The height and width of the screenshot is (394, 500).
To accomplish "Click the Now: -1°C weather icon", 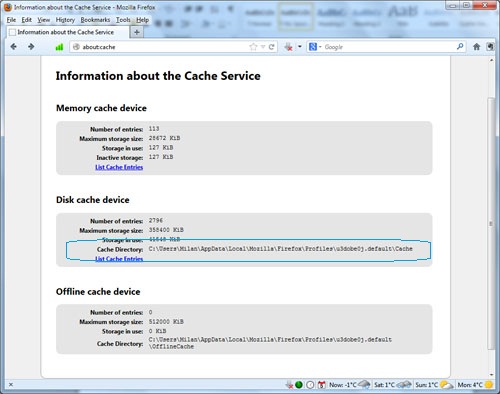I will click(x=364, y=385).
